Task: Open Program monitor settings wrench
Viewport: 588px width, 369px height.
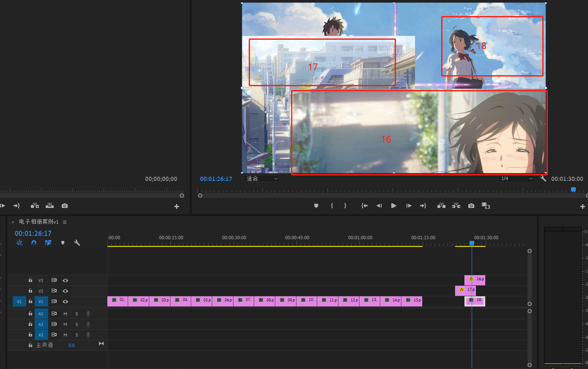Action: pyautogui.click(x=543, y=178)
